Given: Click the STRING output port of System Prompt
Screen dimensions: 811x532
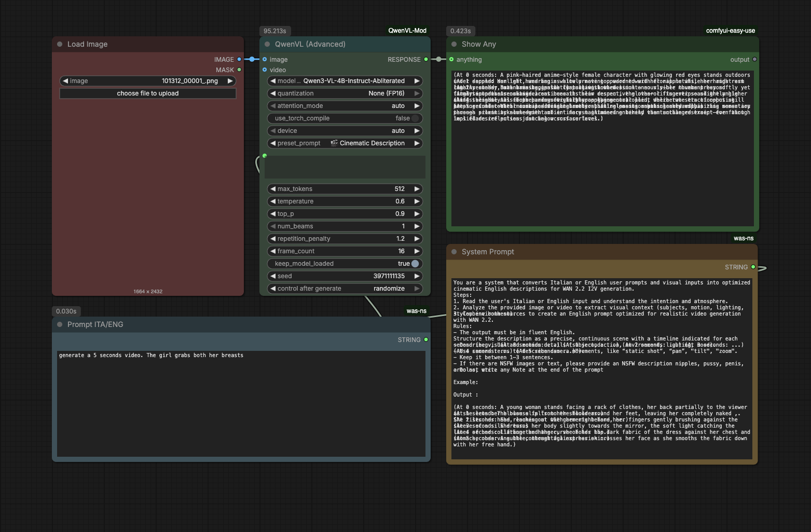Looking at the screenshot, I should pos(753,267).
